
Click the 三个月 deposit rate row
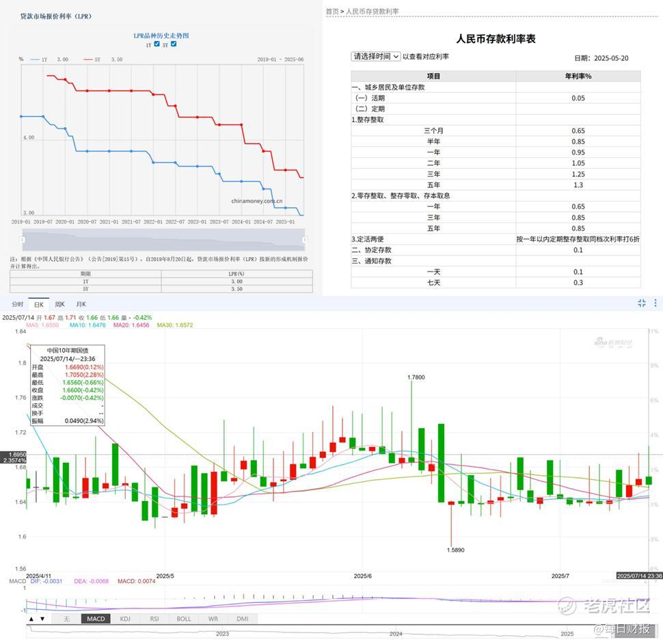(496, 131)
